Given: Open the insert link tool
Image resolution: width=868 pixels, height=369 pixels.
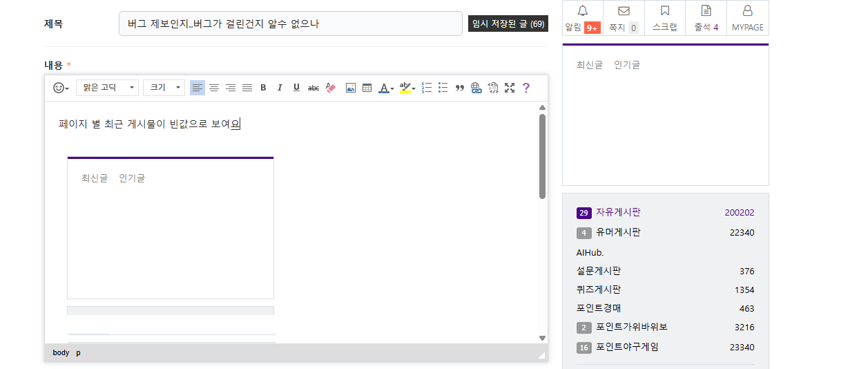Looking at the screenshot, I should pos(476,88).
